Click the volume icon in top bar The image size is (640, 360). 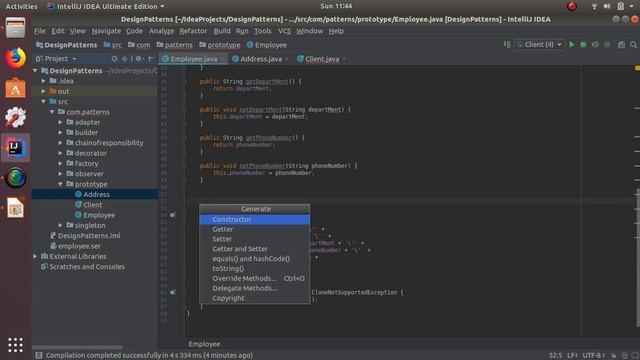click(607, 6)
